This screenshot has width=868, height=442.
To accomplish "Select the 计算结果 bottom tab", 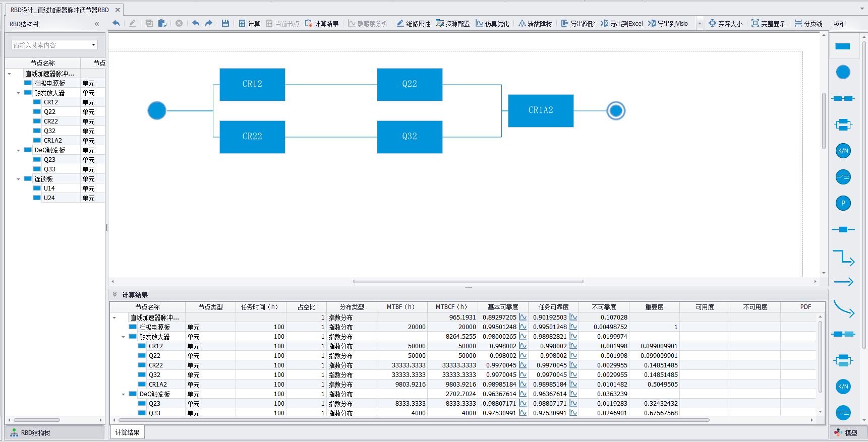I will (x=128, y=432).
